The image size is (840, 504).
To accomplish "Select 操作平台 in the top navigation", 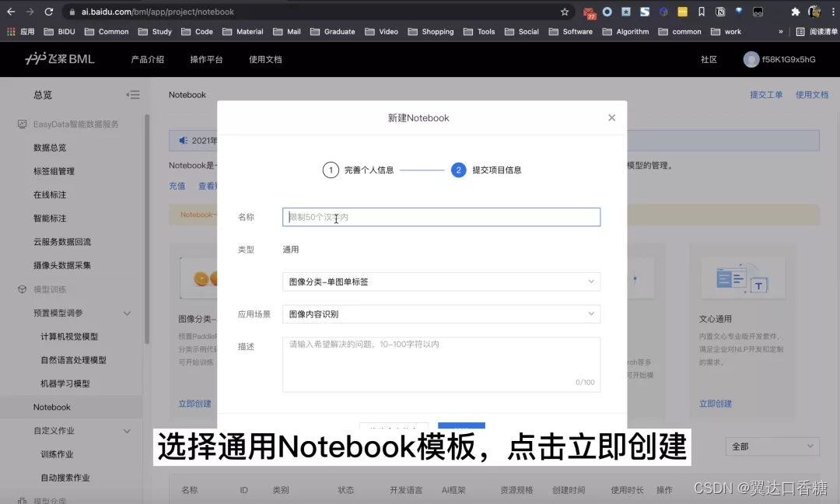I will click(206, 59).
